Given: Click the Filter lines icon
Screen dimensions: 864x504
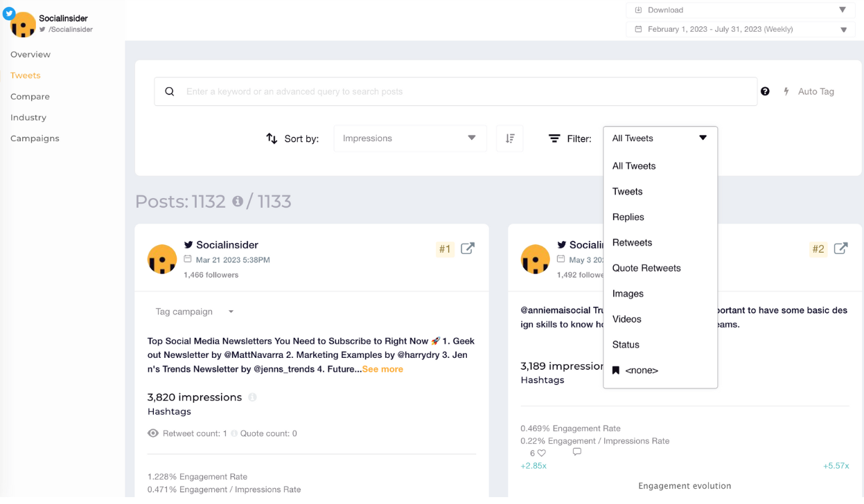Looking at the screenshot, I should [554, 138].
